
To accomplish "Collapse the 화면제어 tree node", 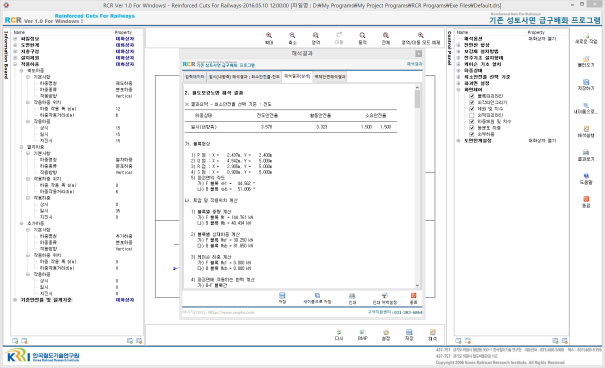I will [458, 89].
